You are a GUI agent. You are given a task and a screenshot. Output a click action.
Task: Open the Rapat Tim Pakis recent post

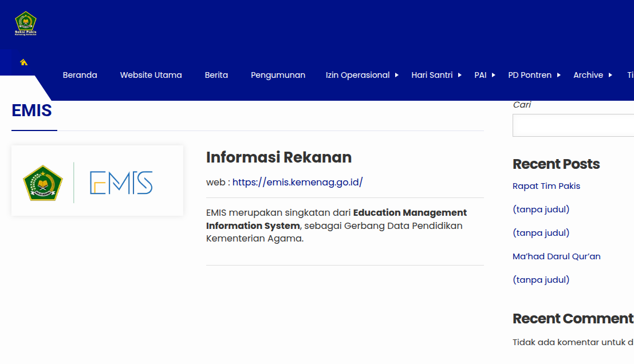click(x=546, y=185)
